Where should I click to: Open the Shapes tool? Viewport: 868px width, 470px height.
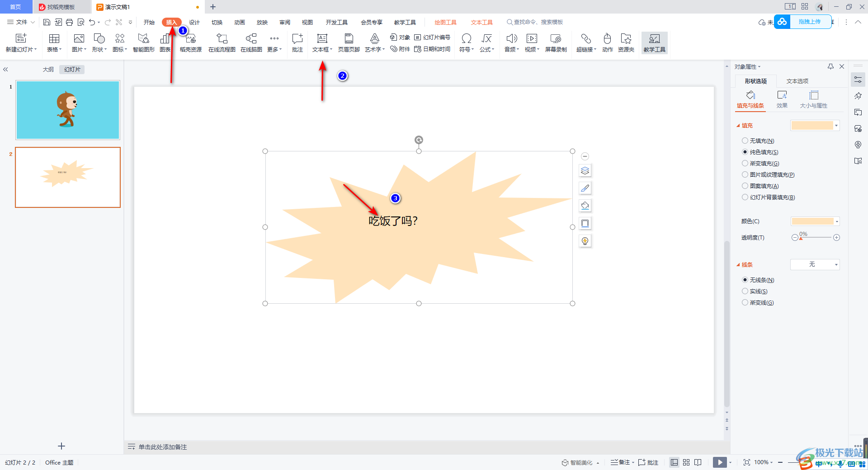coord(99,43)
